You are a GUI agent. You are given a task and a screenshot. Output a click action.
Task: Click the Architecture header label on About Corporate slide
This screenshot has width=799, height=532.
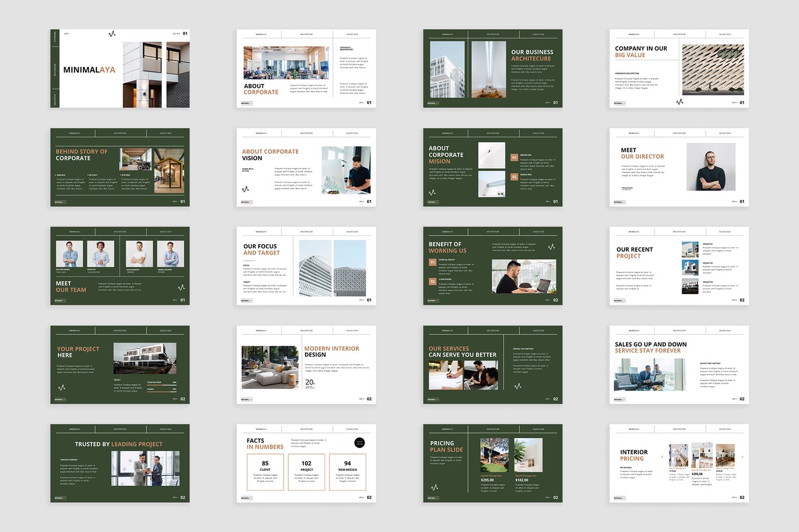[x=306, y=34]
